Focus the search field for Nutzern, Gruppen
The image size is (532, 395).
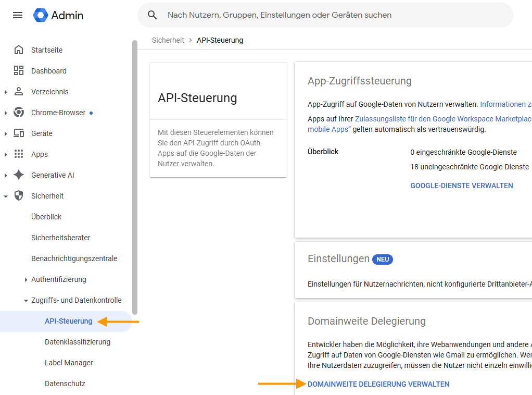(325, 15)
